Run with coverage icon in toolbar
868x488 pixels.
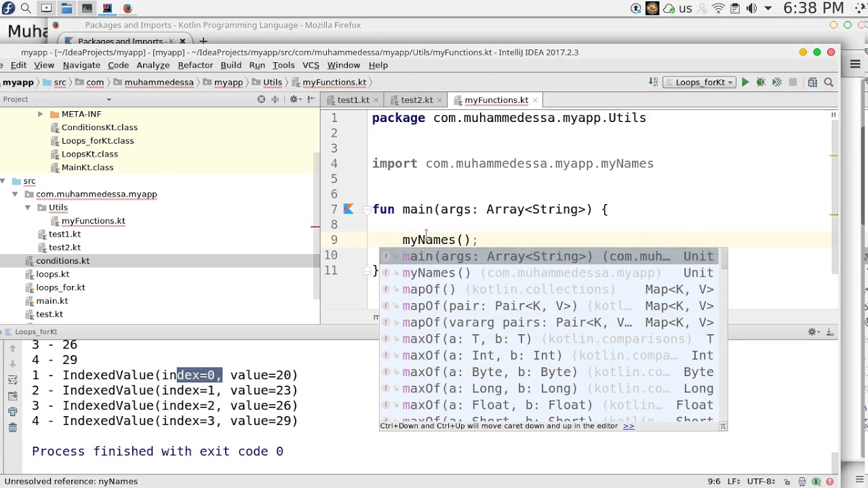[x=777, y=82]
